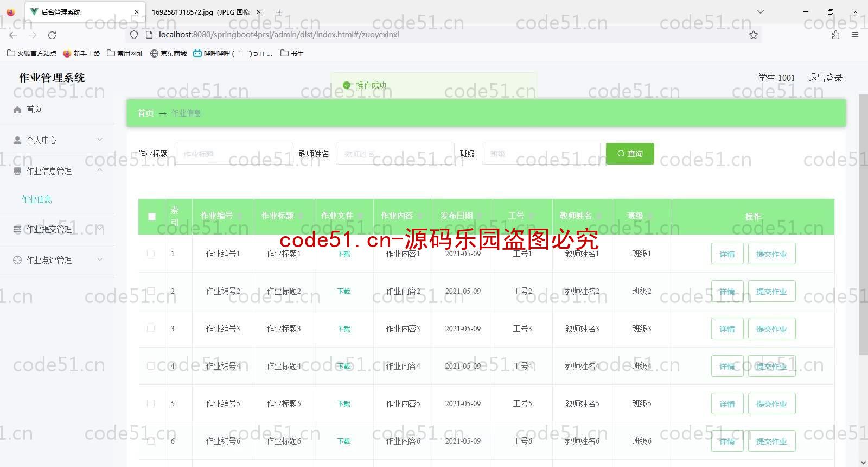
Task: Open 详情 for 作业编号3
Action: pyautogui.click(x=727, y=329)
